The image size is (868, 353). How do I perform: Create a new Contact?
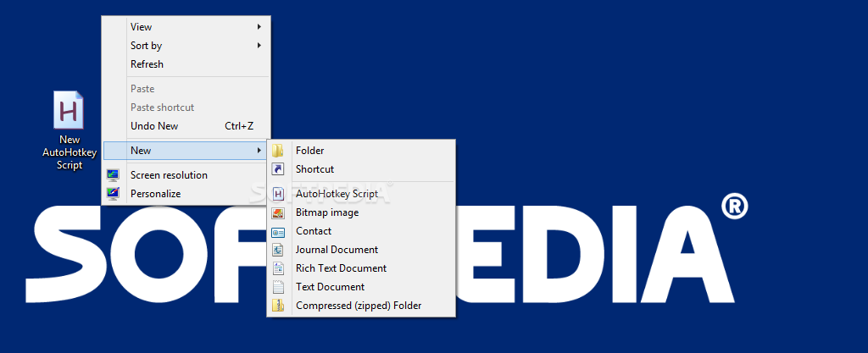point(361,231)
